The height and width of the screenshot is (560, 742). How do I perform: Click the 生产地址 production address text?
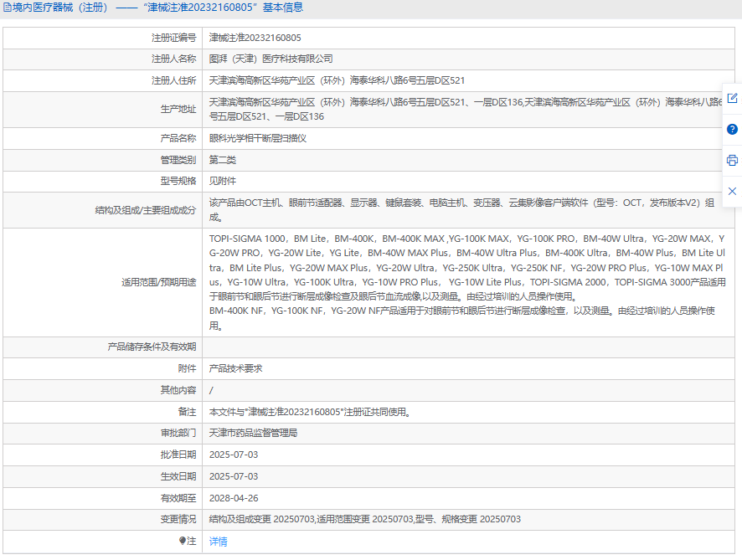466,110
